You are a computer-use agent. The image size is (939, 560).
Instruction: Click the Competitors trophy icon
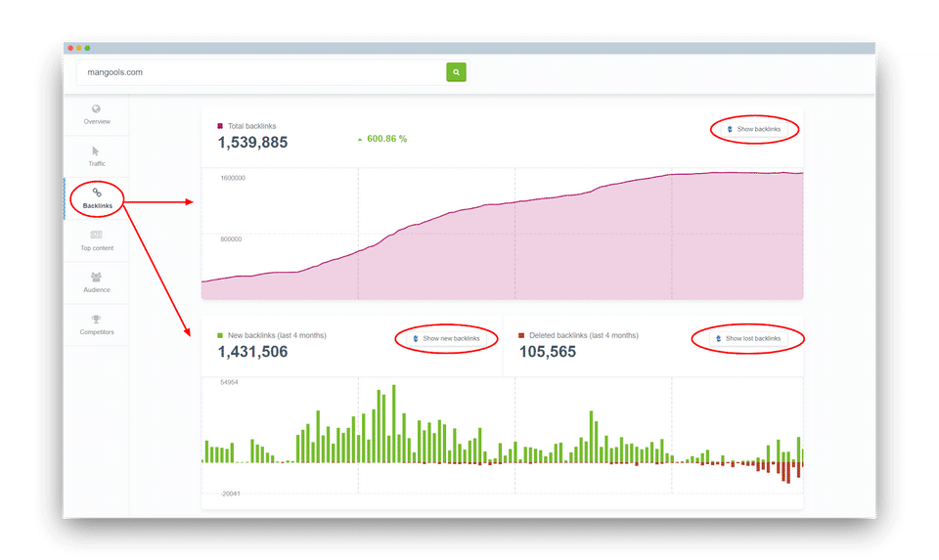[x=96, y=319]
